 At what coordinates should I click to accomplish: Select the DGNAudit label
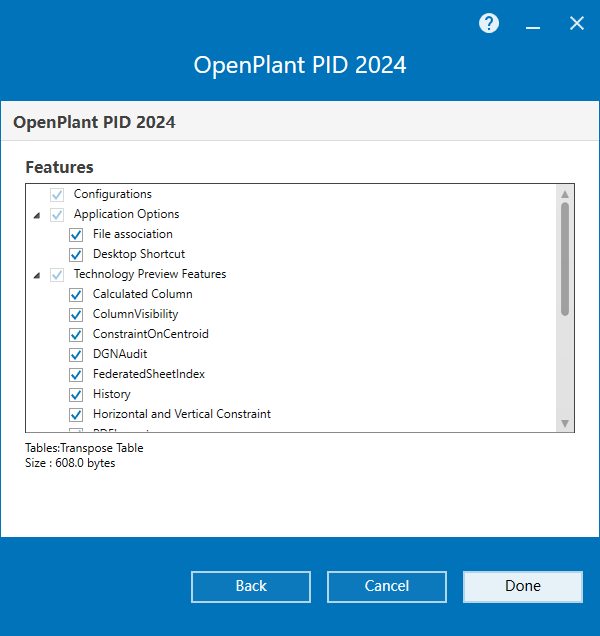click(x=120, y=354)
